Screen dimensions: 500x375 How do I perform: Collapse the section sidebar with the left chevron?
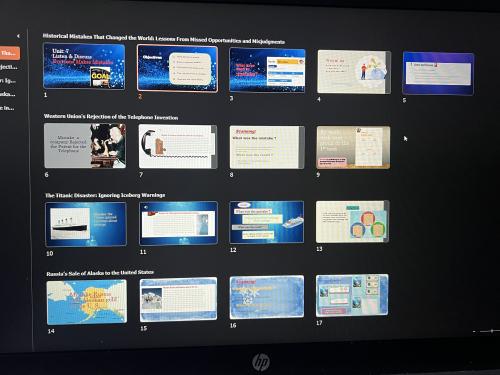[18, 36]
